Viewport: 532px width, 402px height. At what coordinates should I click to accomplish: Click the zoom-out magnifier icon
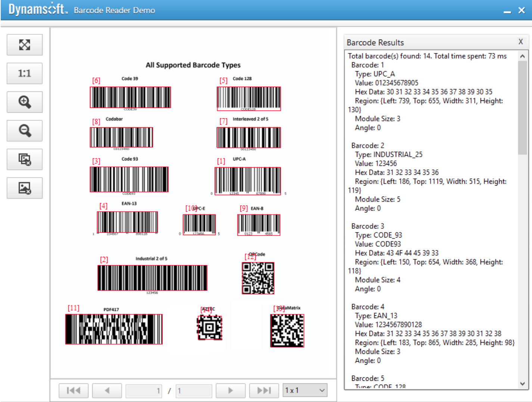[25, 131]
